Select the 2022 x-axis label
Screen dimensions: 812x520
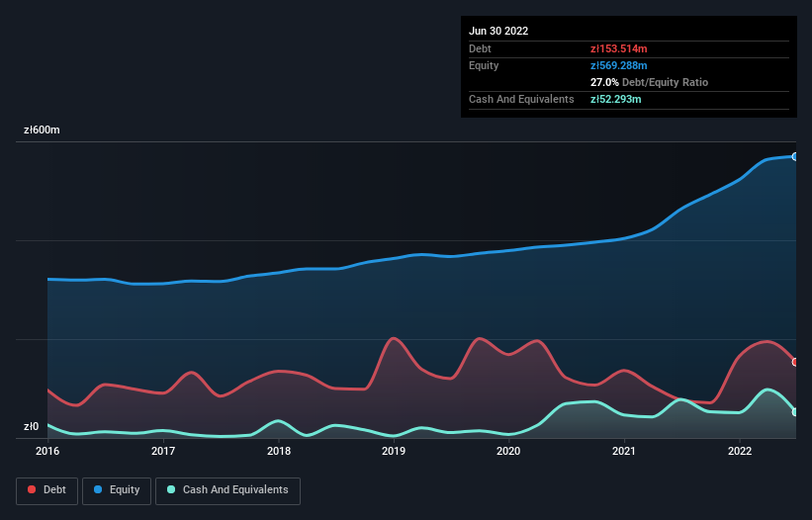tap(740, 451)
